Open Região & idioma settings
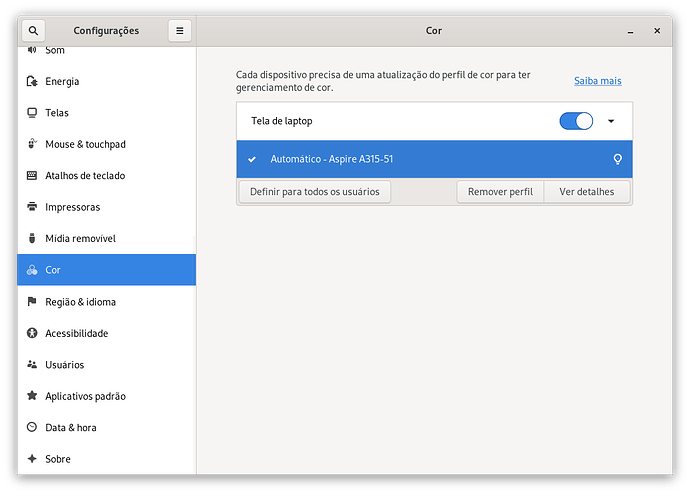 point(106,302)
